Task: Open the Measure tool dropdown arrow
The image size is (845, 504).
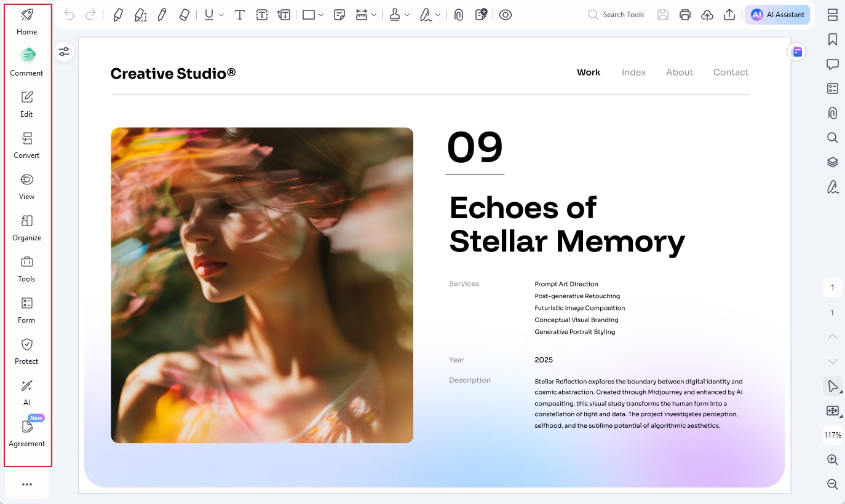Action: tap(374, 15)
